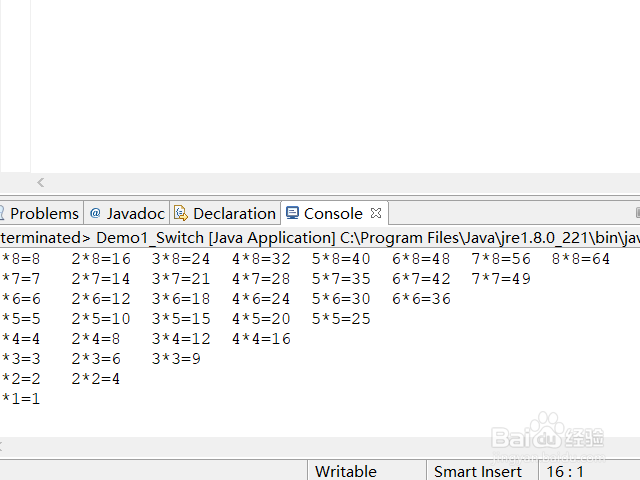The image size is (640, 480).
Task: Click the 8*8=64 console output
Action: pos(580,259)
